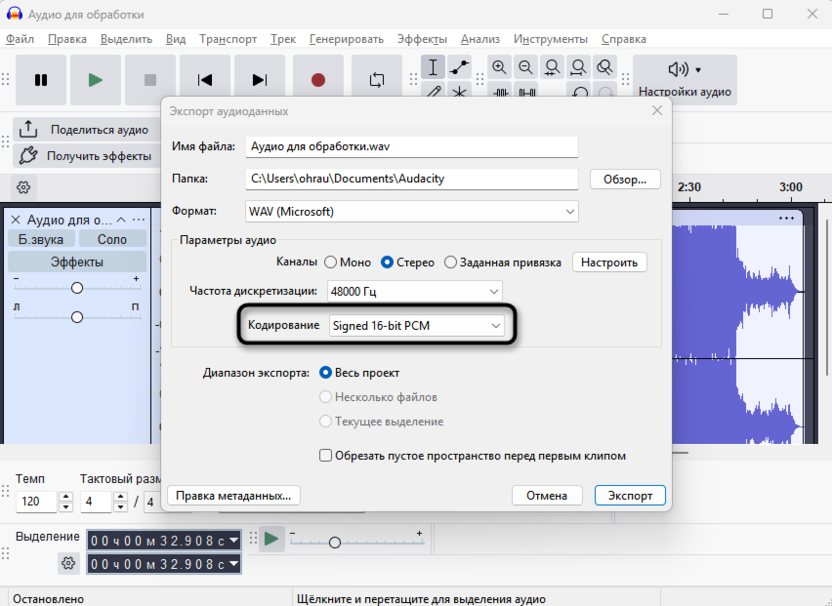Image resolution: width=832 pixels, height=606 pixels.
Task: Open Настройки аудио audio settings
Action: click(685, 80)
